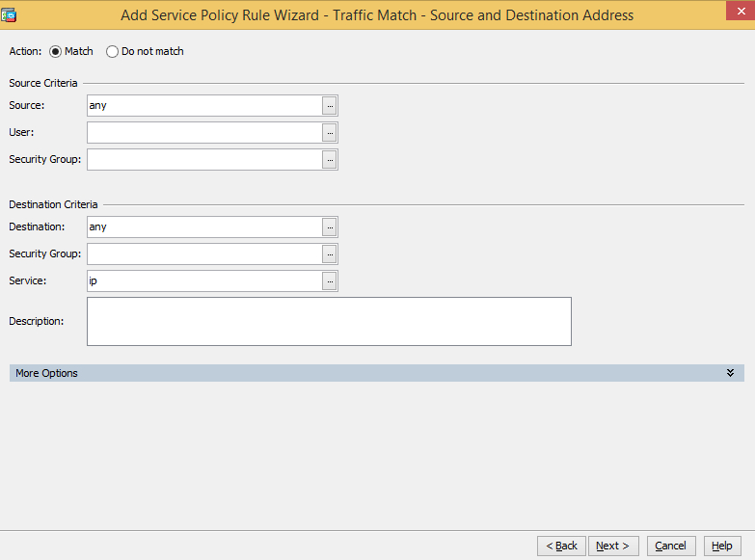Open browse dialog for Service field

[330, 280]
